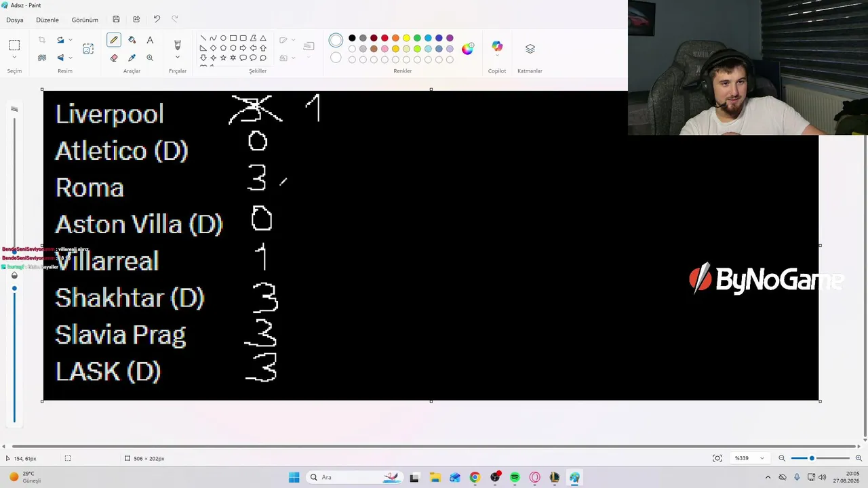Pick the black color swatch

click(x=352, y=38)
